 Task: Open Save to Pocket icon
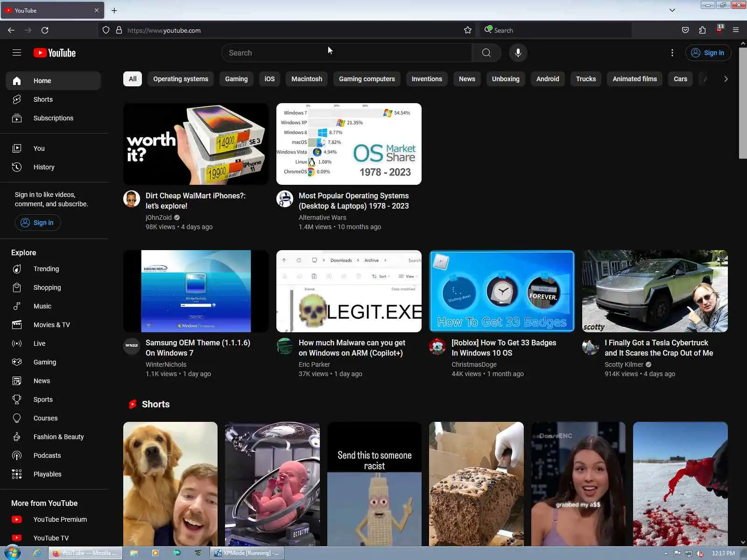(685, 30)
